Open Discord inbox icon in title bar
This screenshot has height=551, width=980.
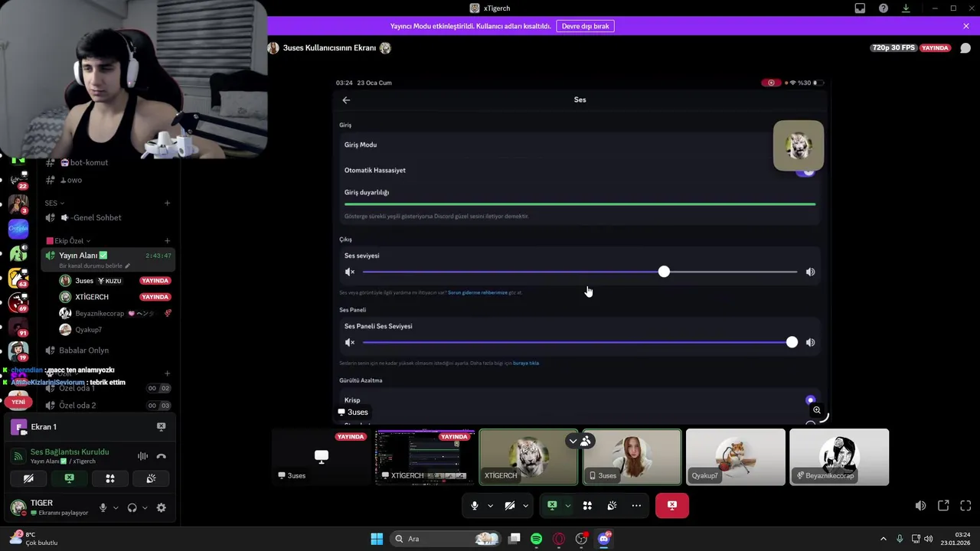[860, 8]
